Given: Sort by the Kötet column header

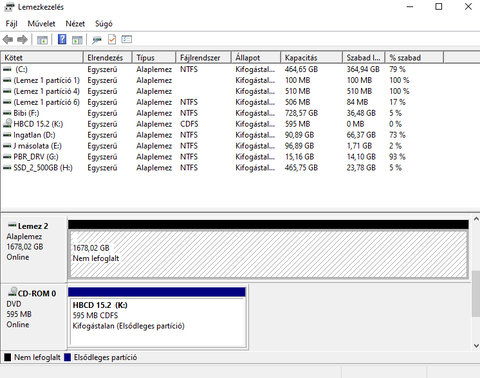Looking at the screenshot, I should pyautogui.click(x=42, y=57).
